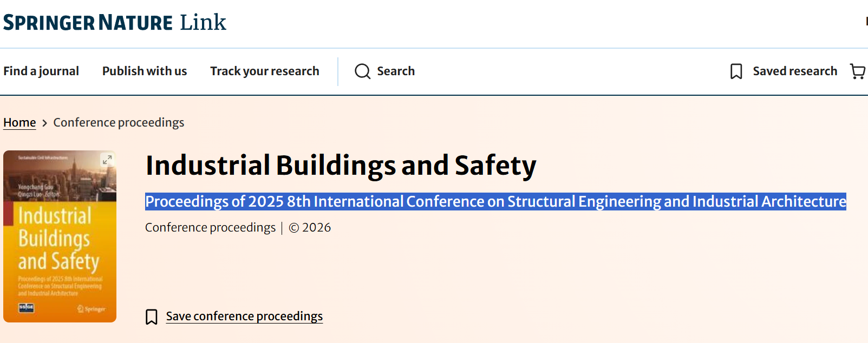Open the Saved research text link
Image resolution: width=868 pixels, height=343 pixels.
point(795,71)
